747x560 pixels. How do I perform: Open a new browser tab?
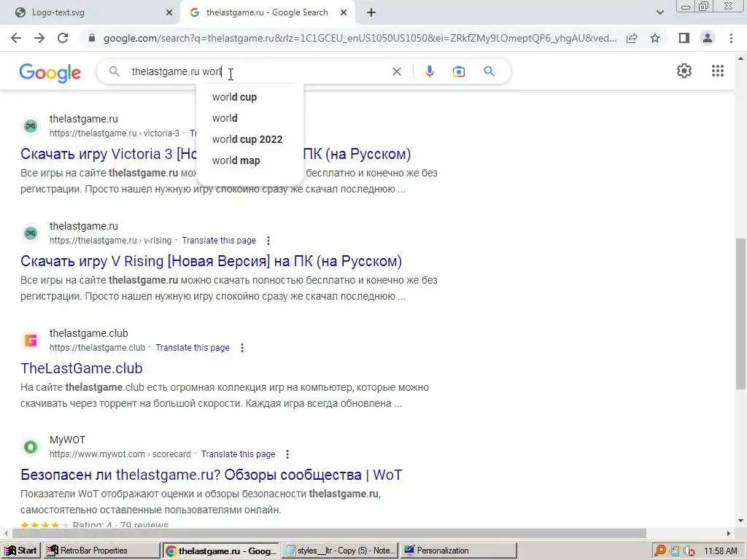pyautogui.click(x=371, y=12)
